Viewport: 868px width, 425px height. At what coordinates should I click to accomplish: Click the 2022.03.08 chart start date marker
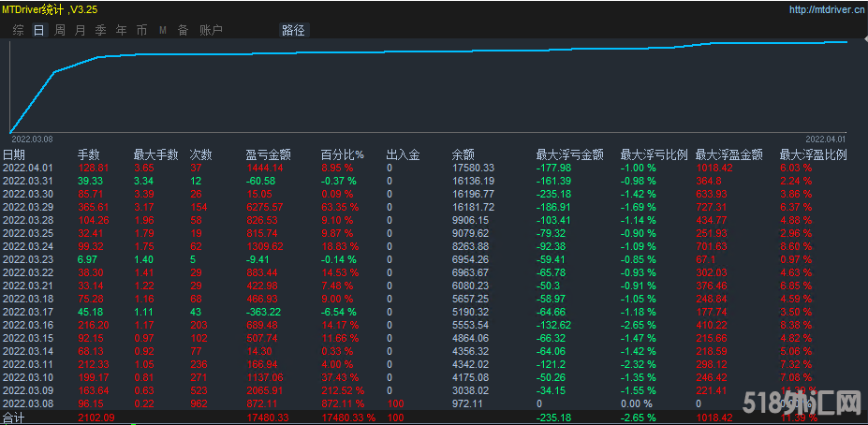(x=32, y=139)
